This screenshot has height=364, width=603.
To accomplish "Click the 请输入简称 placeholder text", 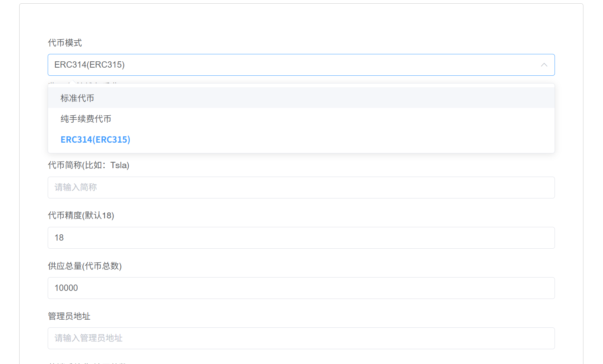I will click(x=76, y=187).
